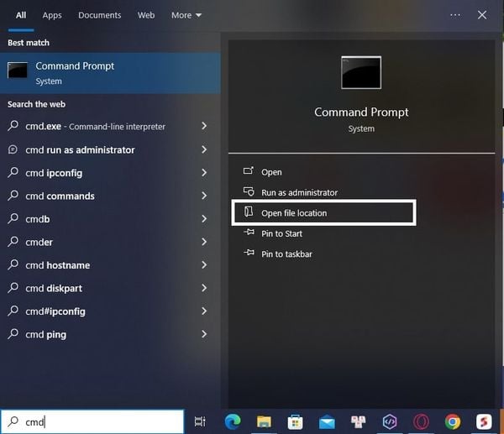Image resolution: width=504 pixels, height=434 pixels.
Task: Click the cmd commands web suggestion
Action: coord(110,196)
